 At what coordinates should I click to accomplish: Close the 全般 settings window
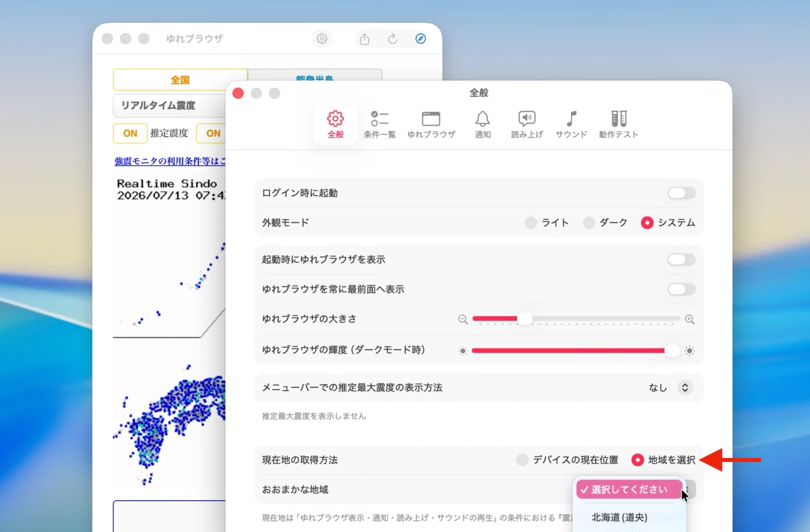point(238,93)
